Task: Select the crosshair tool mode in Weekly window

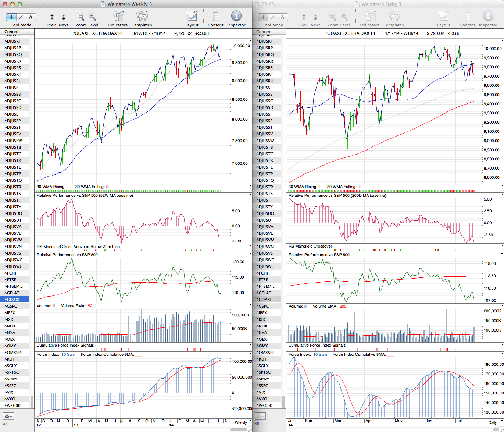Action: 11,17
